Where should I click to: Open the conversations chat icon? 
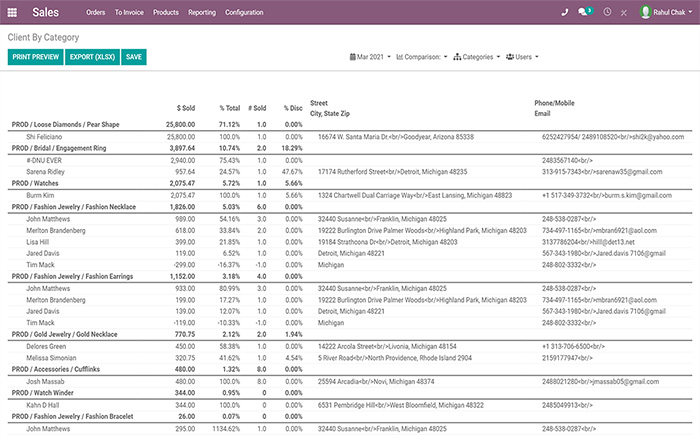click(x=583, y=12)
